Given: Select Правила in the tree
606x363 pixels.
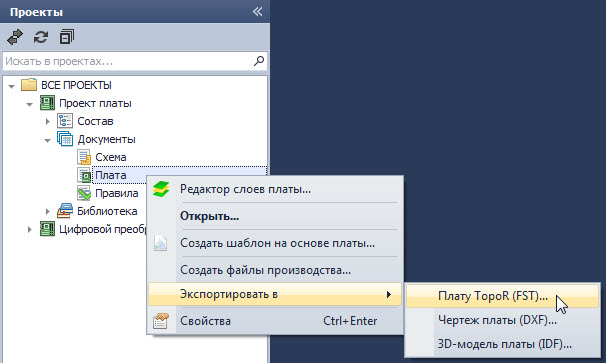Looking at the screenshot, I should (116, 193).
